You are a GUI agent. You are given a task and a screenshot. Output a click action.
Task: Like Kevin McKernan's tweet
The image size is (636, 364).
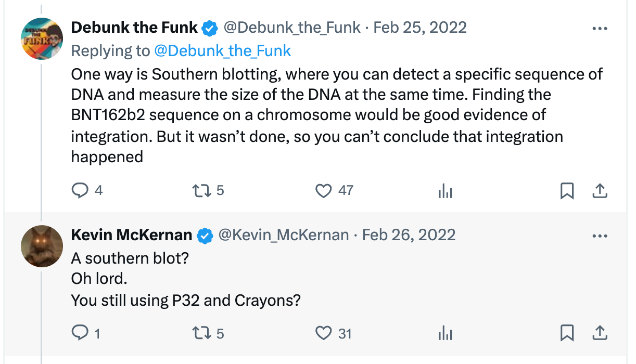pyautogui.click(x=324, y=332)
